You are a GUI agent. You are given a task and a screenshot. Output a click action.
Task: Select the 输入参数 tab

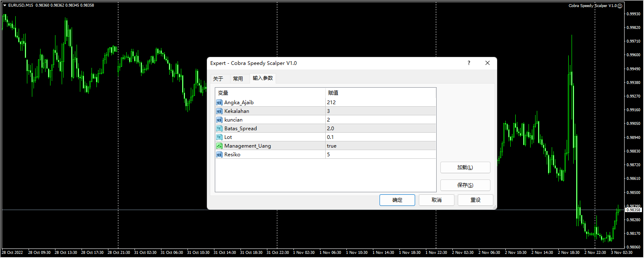tap(262, 78)
